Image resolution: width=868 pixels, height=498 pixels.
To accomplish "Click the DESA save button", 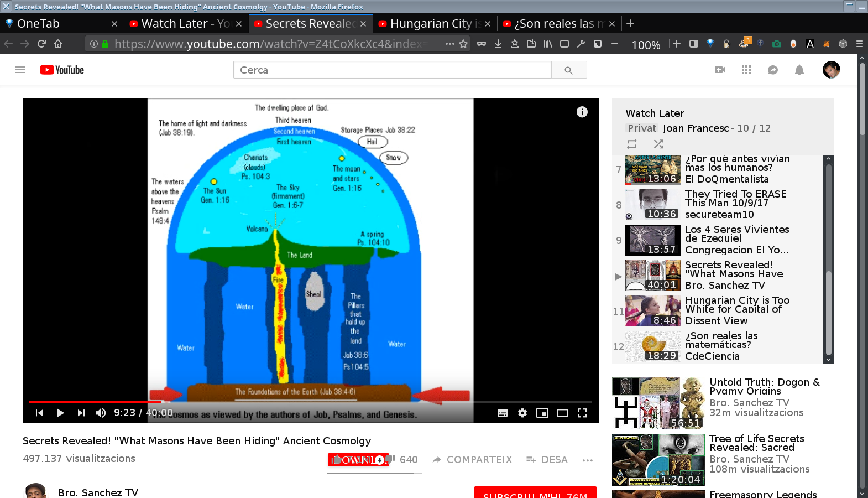I will click(x=547, y=460).
